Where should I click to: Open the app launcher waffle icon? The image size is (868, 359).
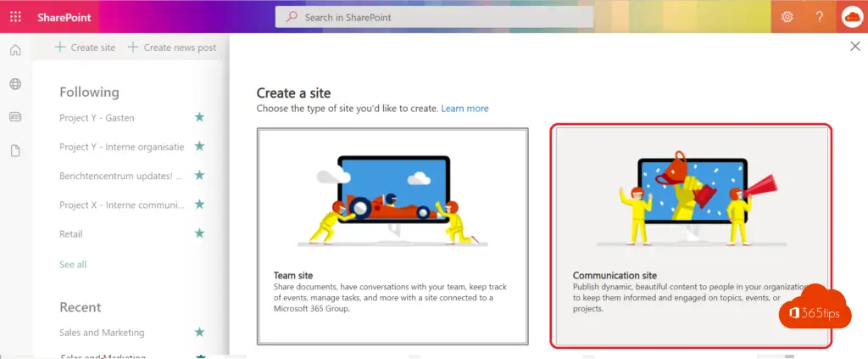pos(15,17)
